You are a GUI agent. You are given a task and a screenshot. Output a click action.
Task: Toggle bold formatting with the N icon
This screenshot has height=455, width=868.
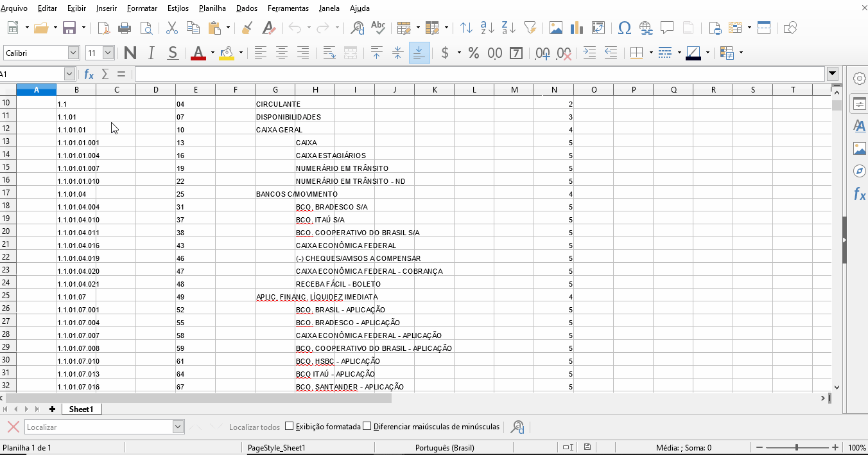pos(130,53)
